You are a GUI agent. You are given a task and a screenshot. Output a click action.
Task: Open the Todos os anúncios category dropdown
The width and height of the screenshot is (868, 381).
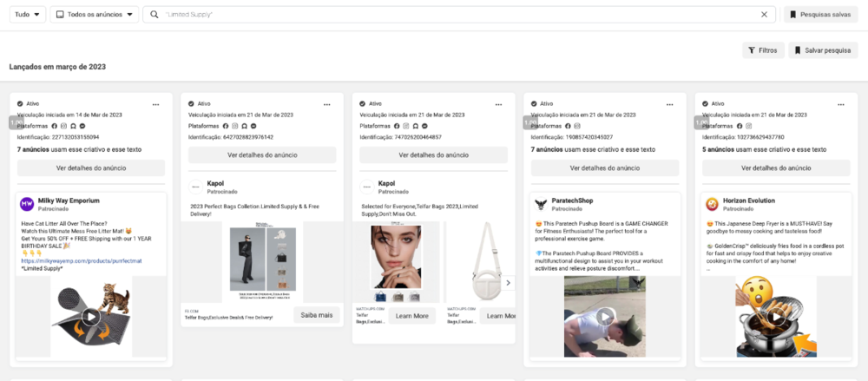click(x=94, y=15)
